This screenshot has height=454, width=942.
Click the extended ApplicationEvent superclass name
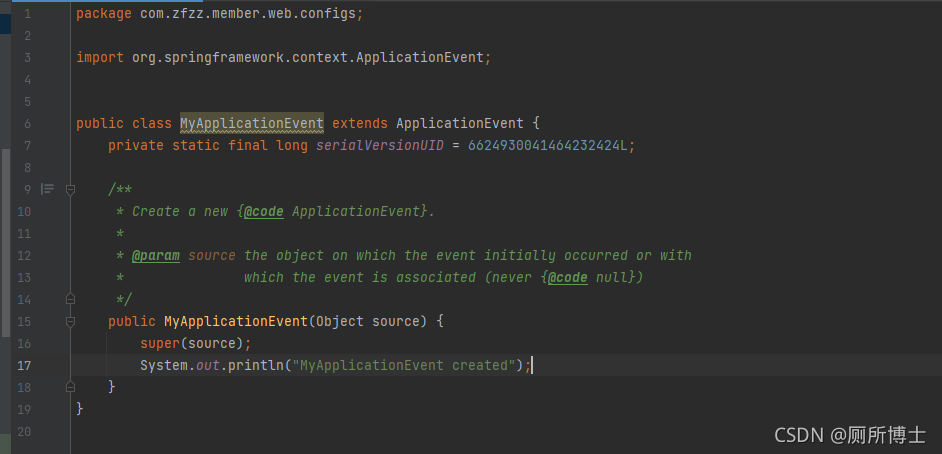(459, 124)
